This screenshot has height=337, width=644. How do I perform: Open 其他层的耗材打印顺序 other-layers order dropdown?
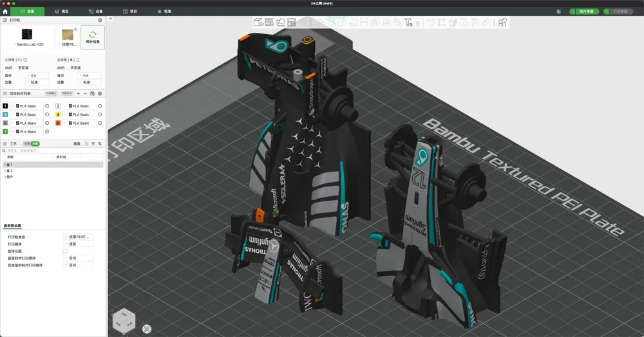(x=79, y=265)
